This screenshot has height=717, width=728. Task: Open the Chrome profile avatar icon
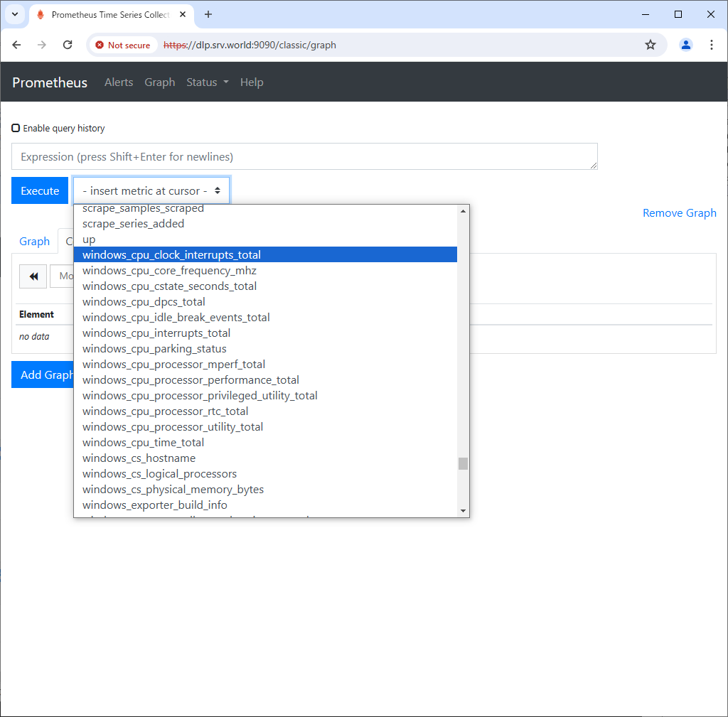685,45
